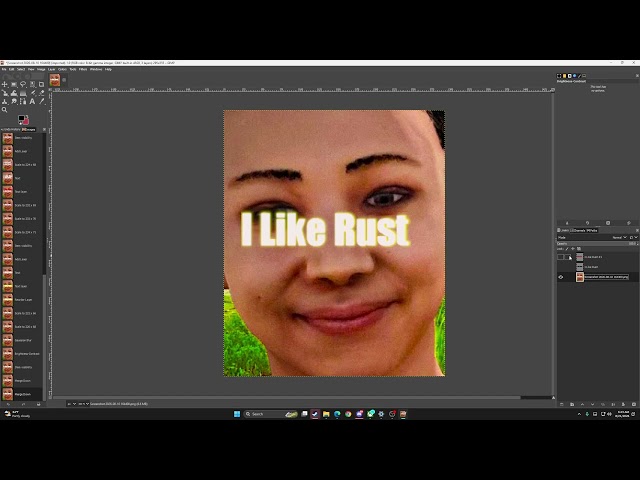The width and height of the screenshot is (640, 480).
Task: Open Tool Options dock tab configuration menu
Action: [x=637, y=76]
